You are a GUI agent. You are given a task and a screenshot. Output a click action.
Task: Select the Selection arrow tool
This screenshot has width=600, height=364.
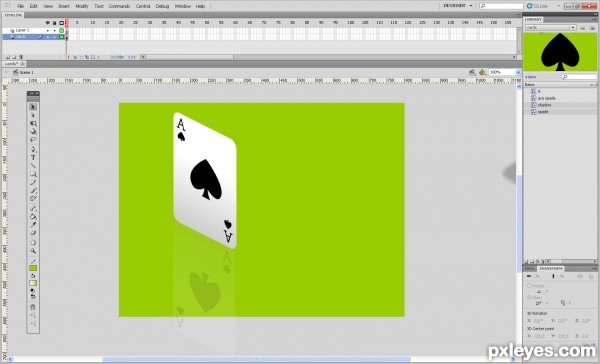[33, 107]
